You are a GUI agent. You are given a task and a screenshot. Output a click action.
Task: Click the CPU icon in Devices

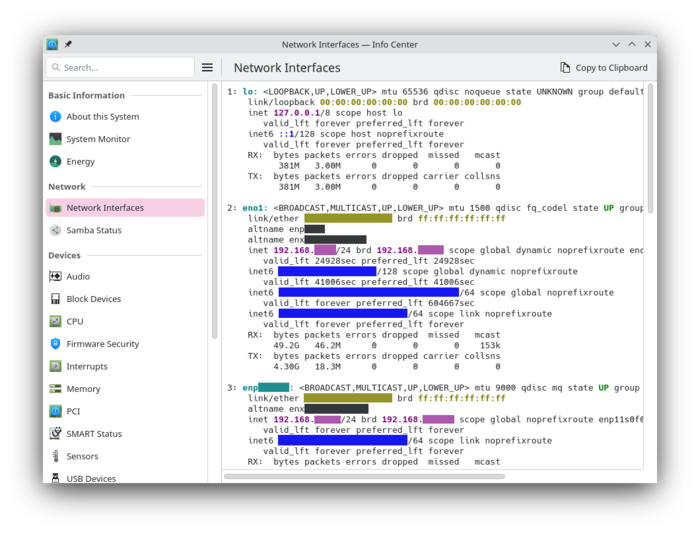tap(56, 321)
